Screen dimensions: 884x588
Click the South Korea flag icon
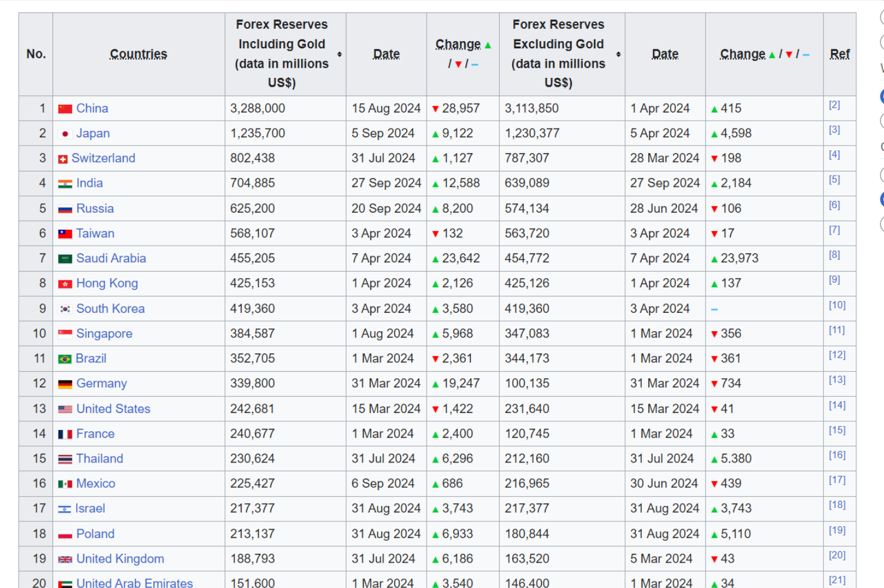click(x=65, y=309)
